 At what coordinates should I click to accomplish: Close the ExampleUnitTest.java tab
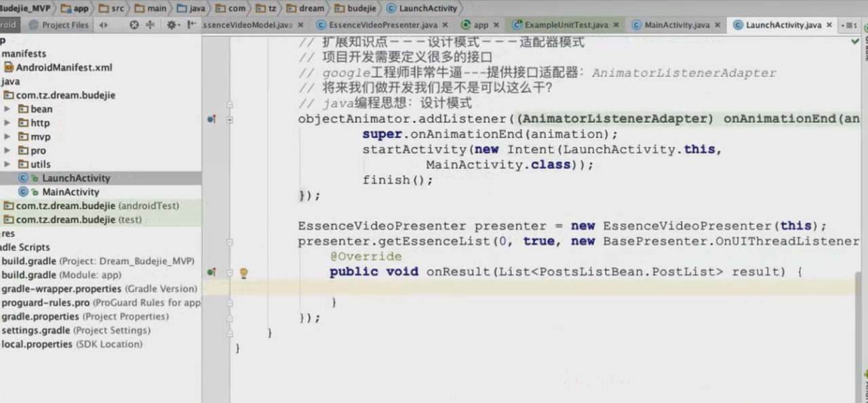(x=616, y=25)
